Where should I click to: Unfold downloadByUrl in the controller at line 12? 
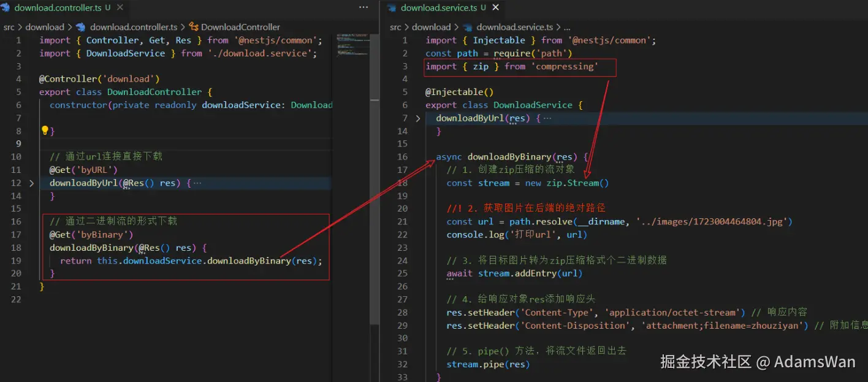31,183
